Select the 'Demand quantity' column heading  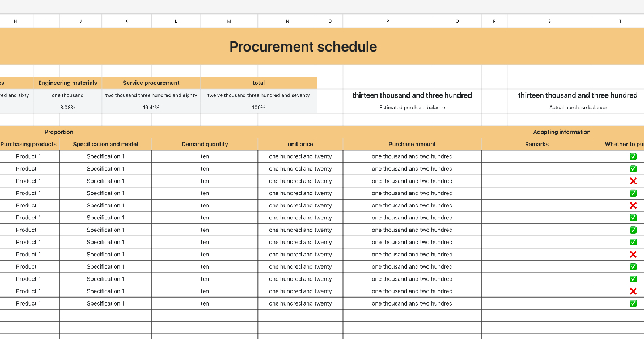(x=205, y=144)
